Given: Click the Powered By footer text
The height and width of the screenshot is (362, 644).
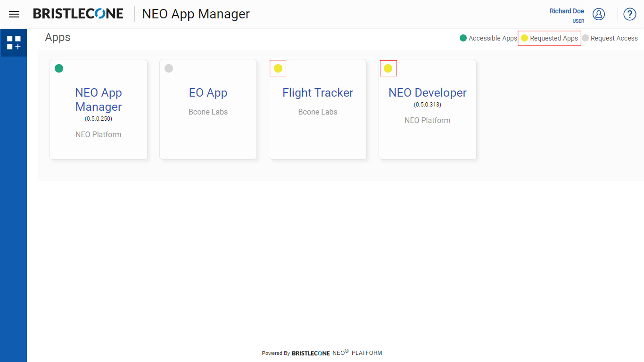Looking at the screenshot, I should pos(276,353).
